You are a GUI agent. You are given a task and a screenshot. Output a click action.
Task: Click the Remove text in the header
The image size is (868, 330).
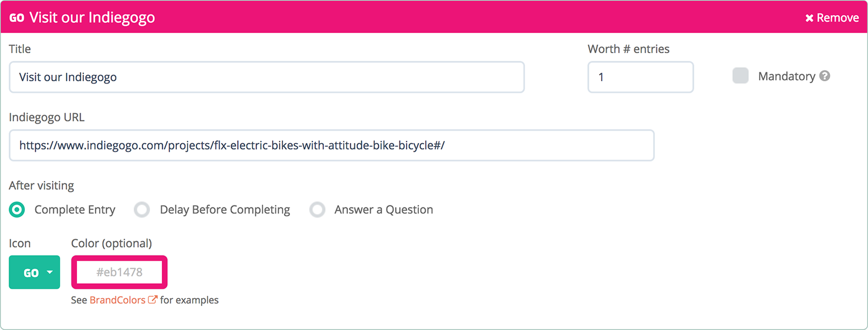pos(838,18)
